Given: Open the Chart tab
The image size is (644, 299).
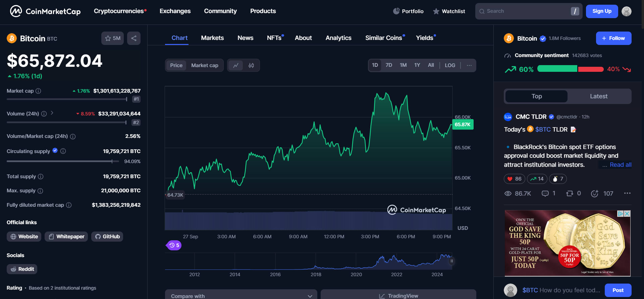Looking at the screenshot, I should 179,38.
